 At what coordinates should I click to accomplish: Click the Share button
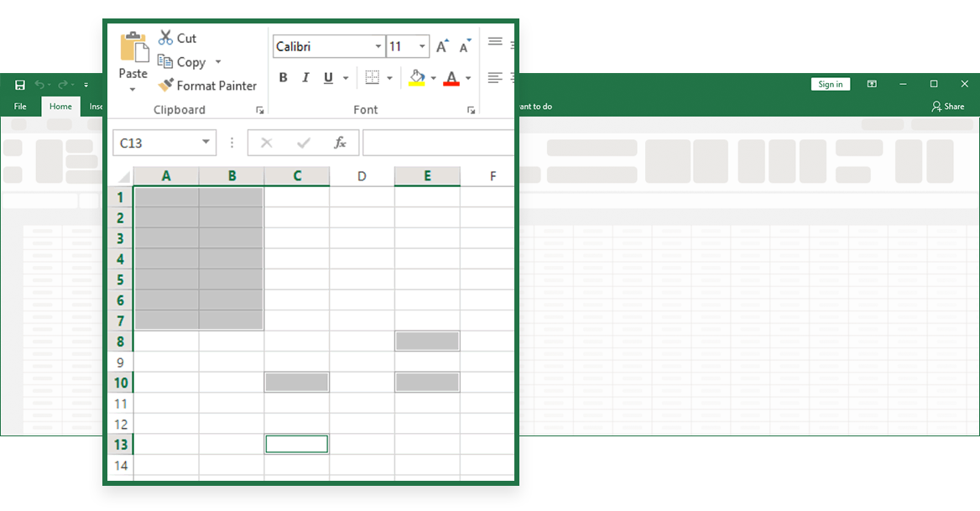(948, 107)
